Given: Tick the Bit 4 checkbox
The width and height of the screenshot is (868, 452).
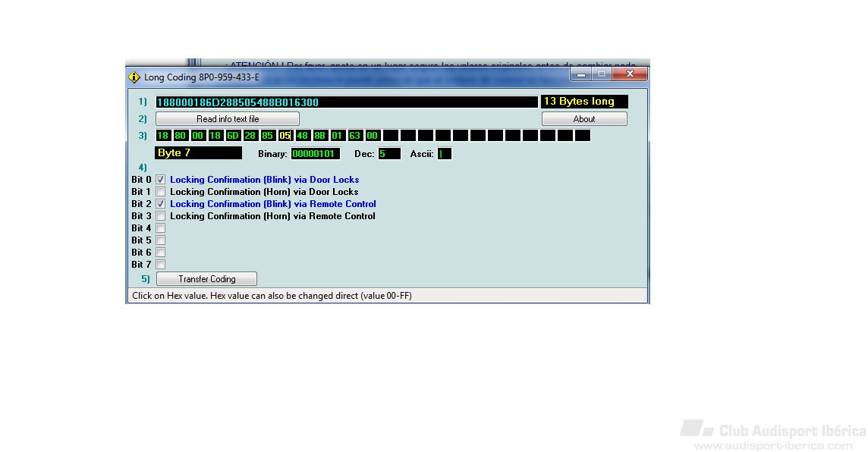Looking at the screenshot, I should tap(161, 228).
